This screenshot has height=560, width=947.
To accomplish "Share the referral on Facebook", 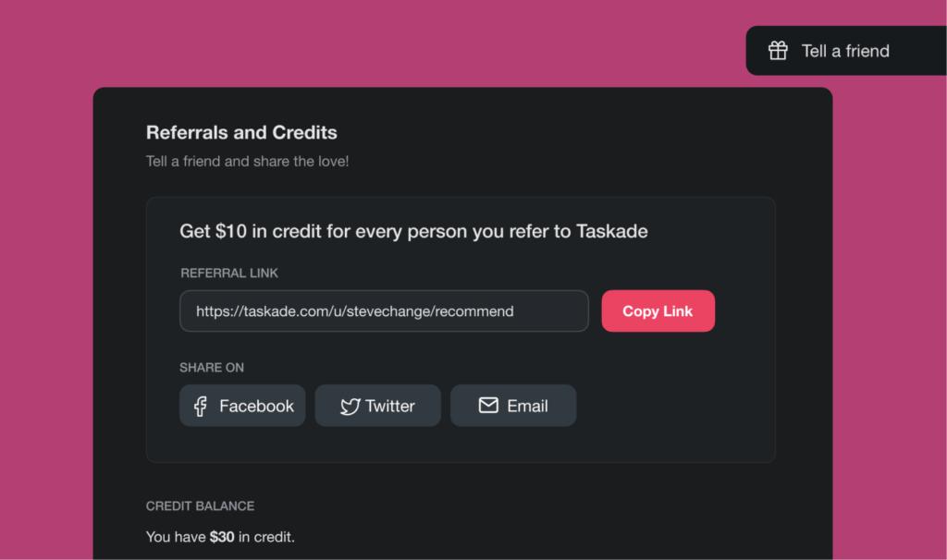I will click(x=242, y=406).
